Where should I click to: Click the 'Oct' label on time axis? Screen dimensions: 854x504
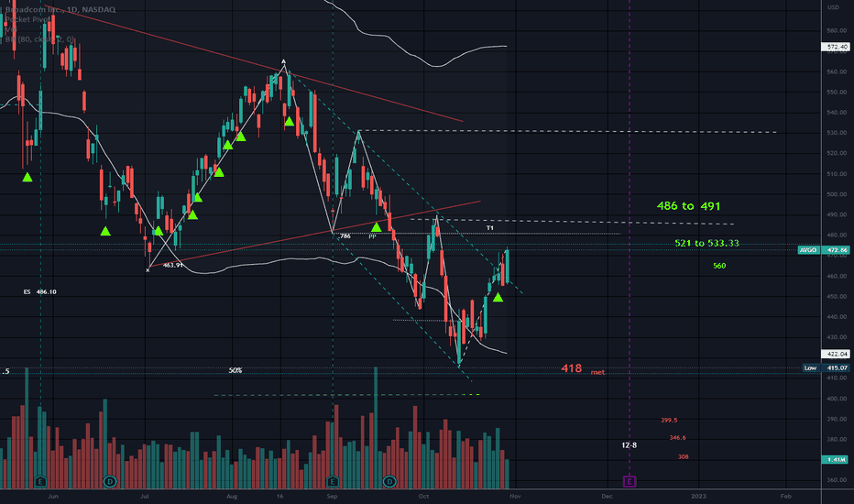[x=423, y=497]
